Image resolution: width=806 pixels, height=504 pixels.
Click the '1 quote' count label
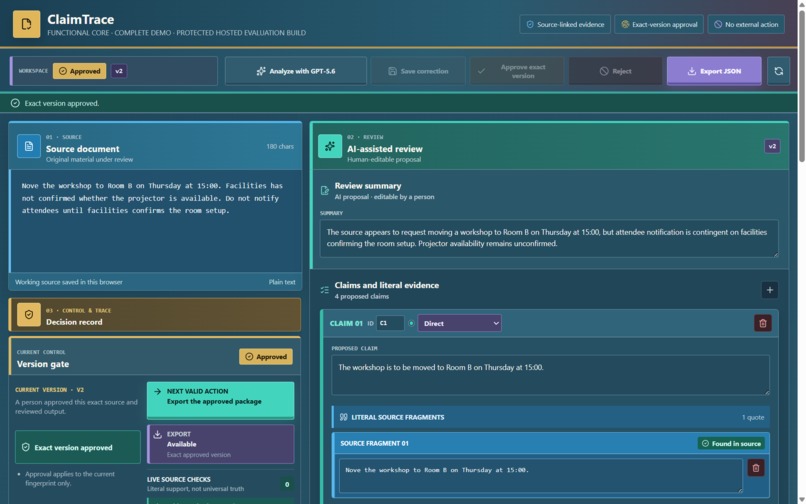pos(753,417)
